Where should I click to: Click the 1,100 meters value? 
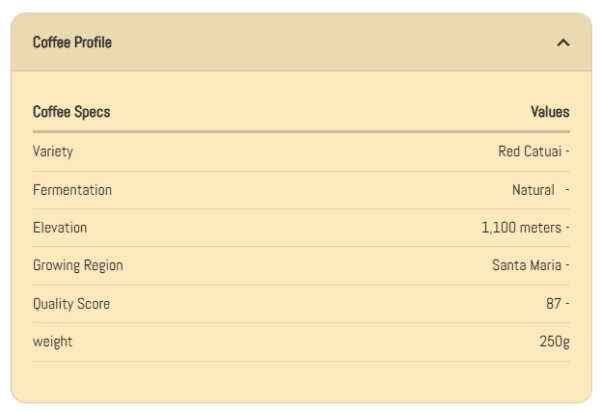[521, 228]
